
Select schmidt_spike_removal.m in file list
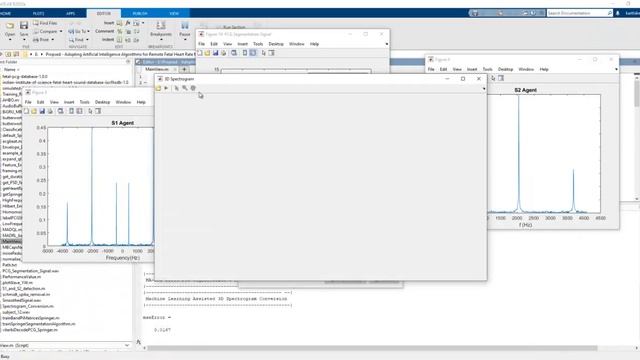(26, 294)
